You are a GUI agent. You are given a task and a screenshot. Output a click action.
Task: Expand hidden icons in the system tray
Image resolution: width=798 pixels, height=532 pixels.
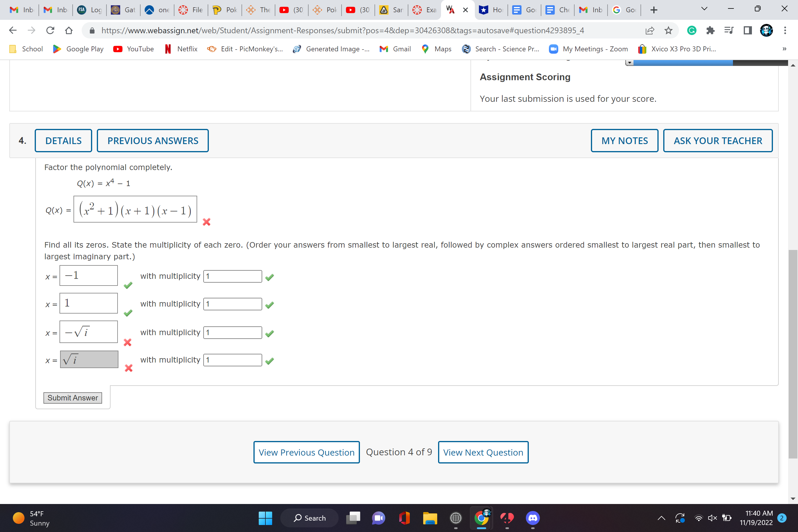[x=661, y=518]
